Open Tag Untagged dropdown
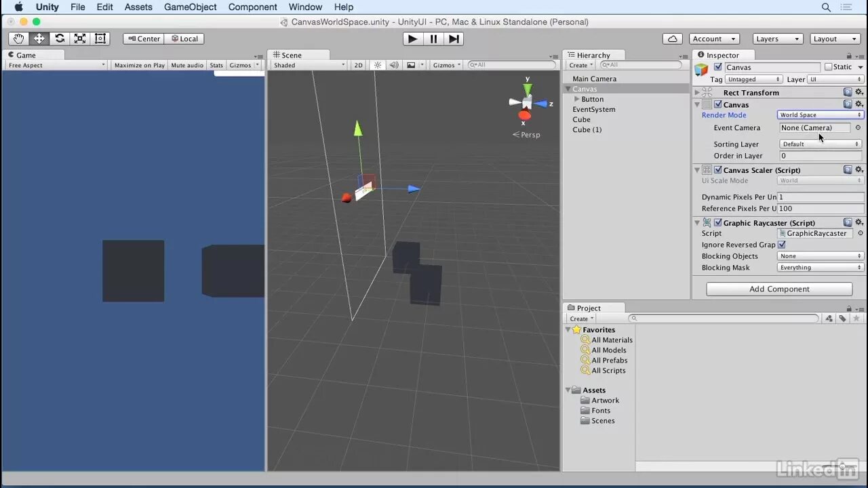The image size is (868, 488). 753,79
